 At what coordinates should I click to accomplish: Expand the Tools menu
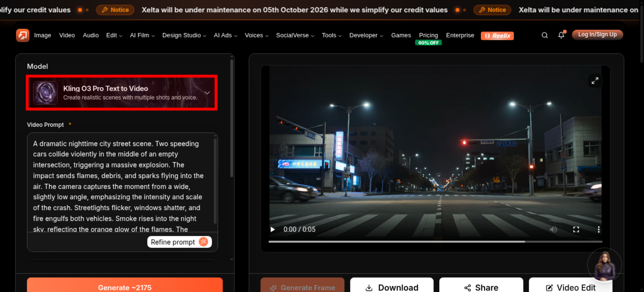pyautogui.click(x=332, y=35)
